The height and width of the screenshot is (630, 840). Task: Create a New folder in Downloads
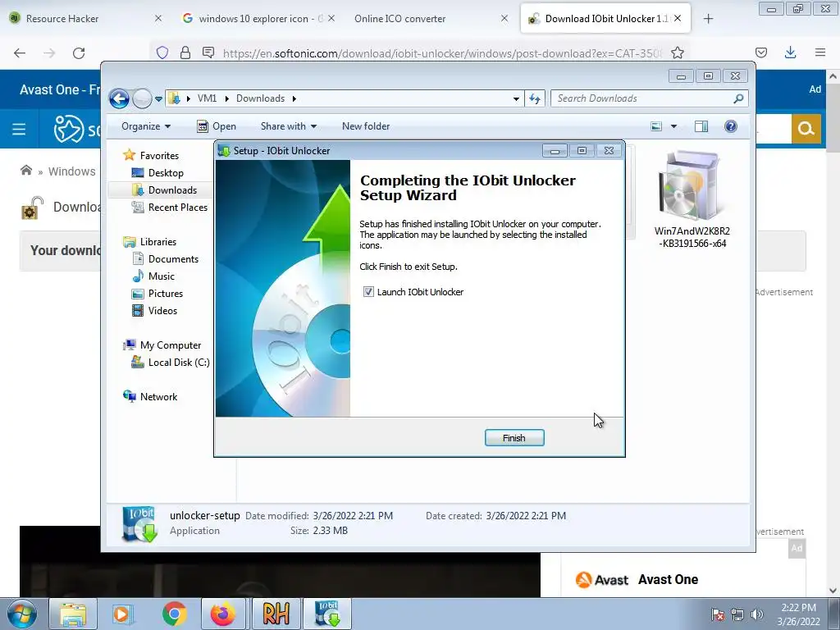click(366, 126)
